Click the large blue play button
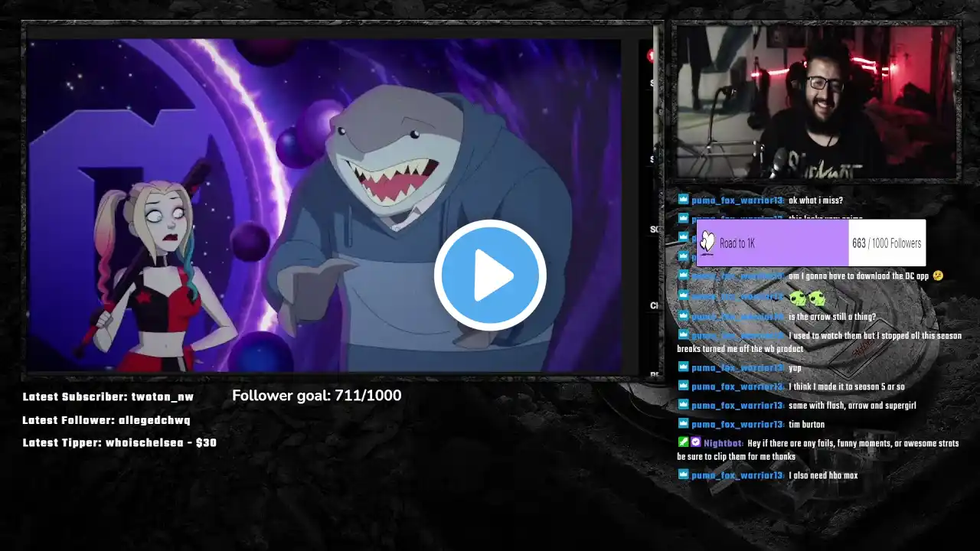 (490, 275)
